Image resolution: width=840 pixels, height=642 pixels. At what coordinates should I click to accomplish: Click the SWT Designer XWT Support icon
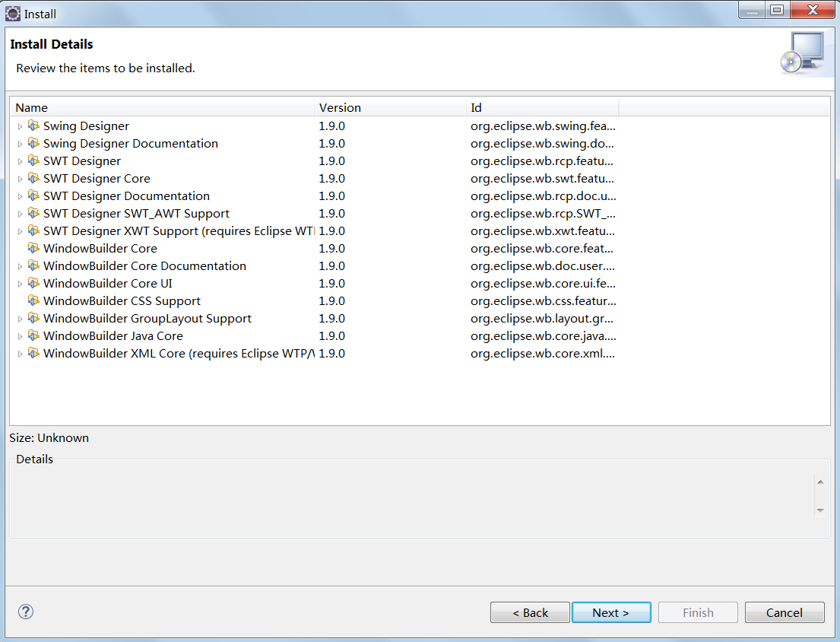33,231
